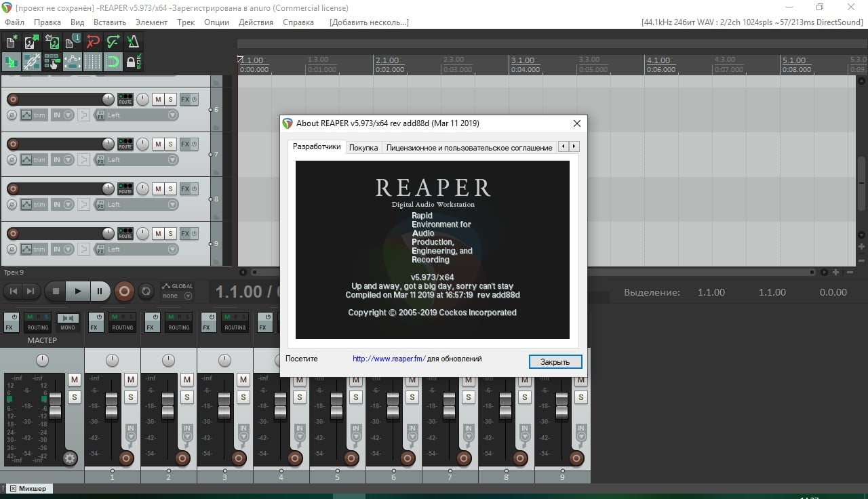
Task: Click the Master volume fader
Action: [56, 405]
